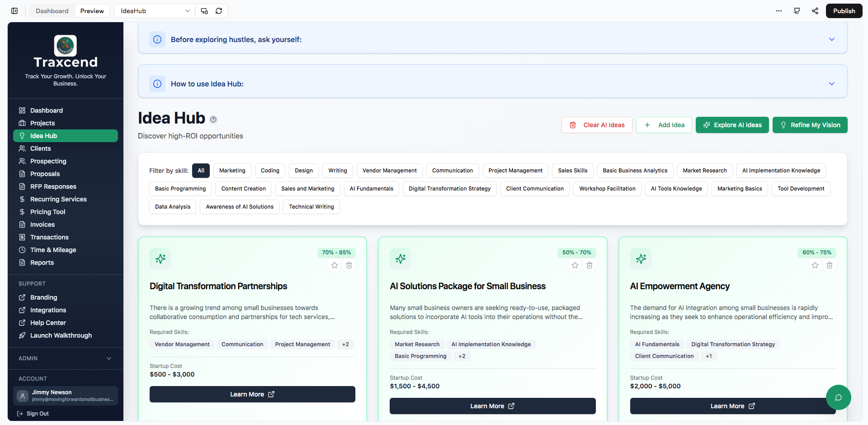Expand the 'Before exploring hustles' section
868x425 pixels.
(x=831, y=39)
